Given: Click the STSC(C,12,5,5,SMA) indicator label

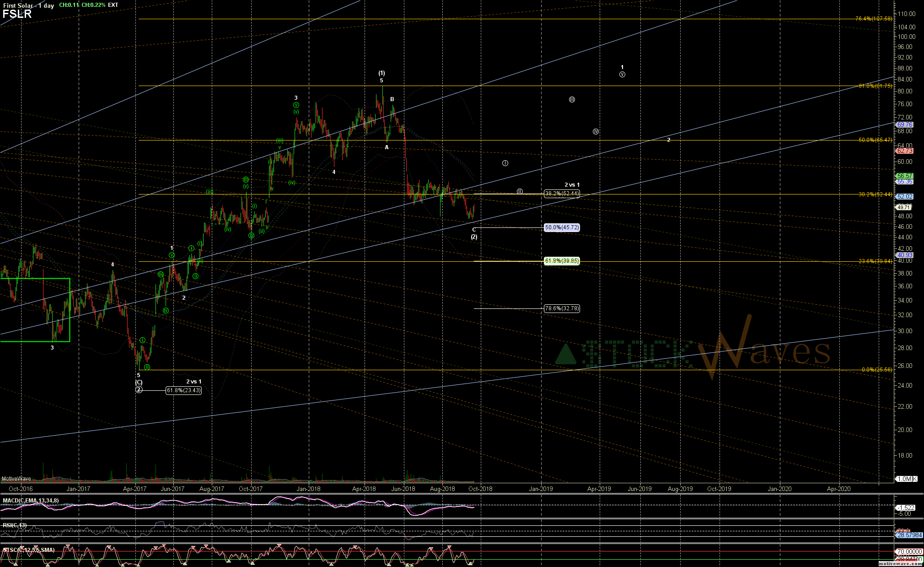Looking at the screenshot, I should point(28,550).
